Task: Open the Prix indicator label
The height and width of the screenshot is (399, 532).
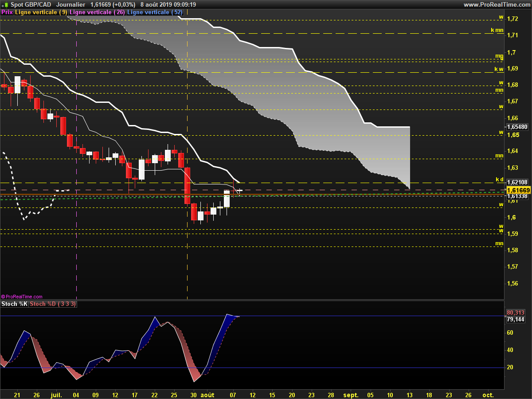Action: point(7,12)
